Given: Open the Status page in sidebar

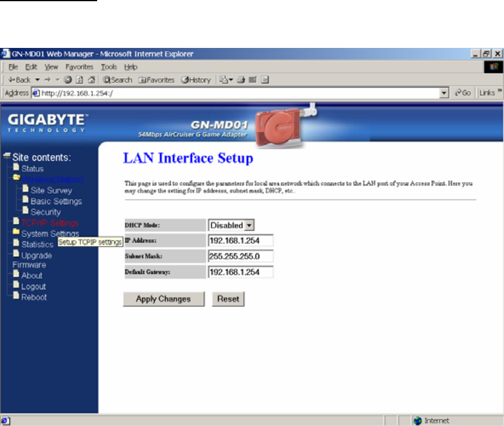Looking at the screenshot, I should pyautogui.click(x=33, y=169).
